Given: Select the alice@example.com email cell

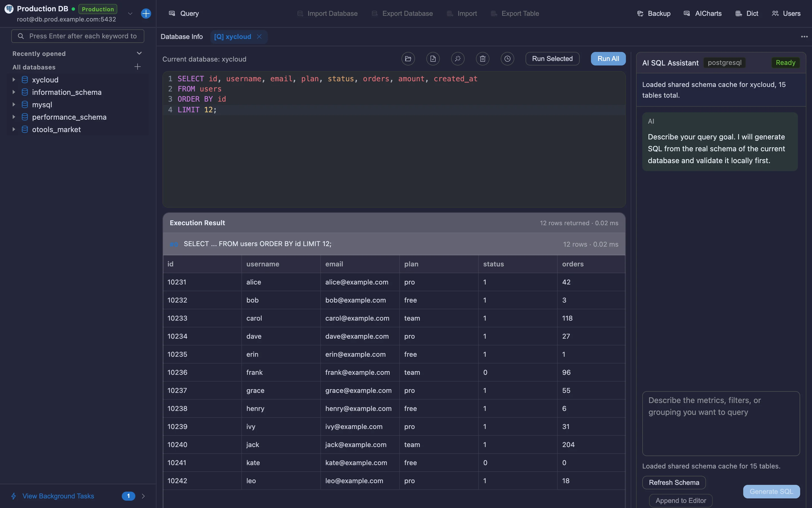Looking at the screenshot, I should point(360,282).
